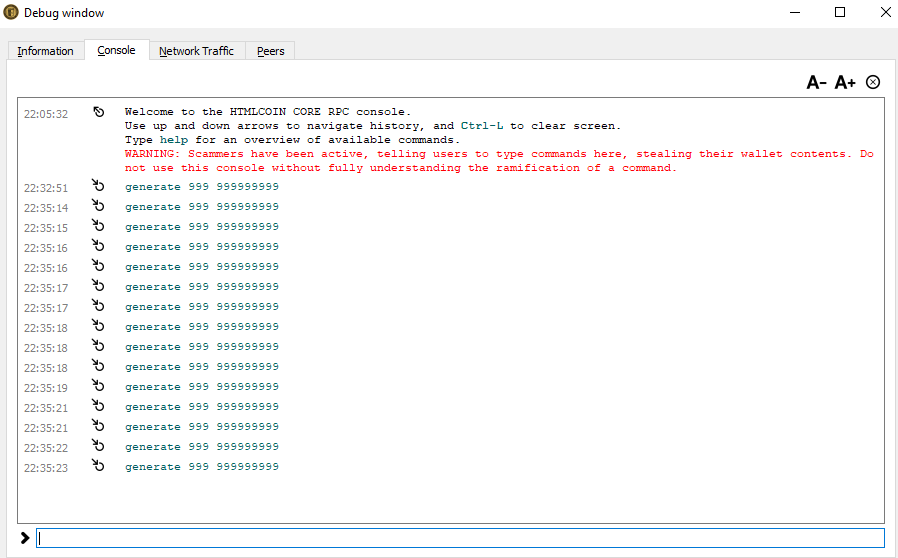Image resolution: width=898 pixels, height=558 pixels.
Task: Click the timestamp 22:35:23
Action: point(46,468)
